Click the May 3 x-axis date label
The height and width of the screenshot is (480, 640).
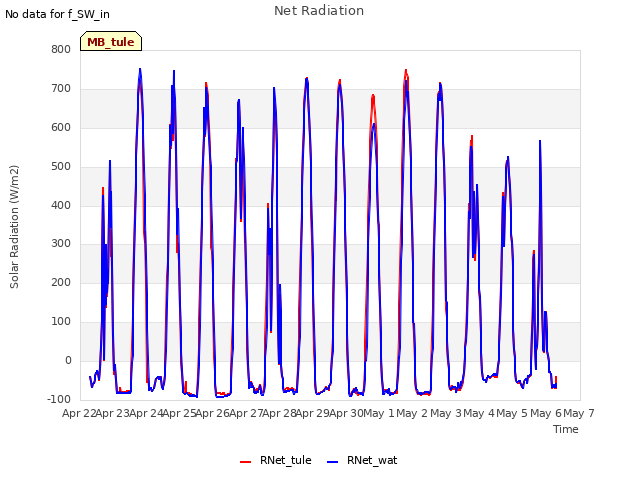pos(446,413)
